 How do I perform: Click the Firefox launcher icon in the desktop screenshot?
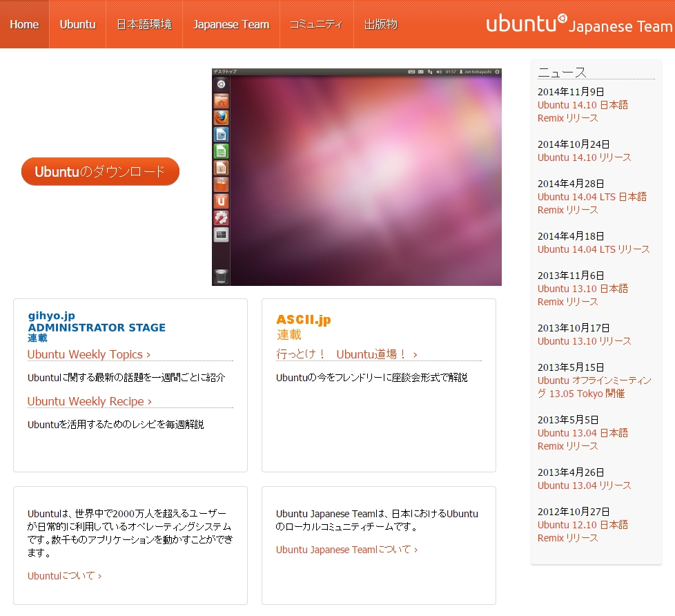(222, 117)
